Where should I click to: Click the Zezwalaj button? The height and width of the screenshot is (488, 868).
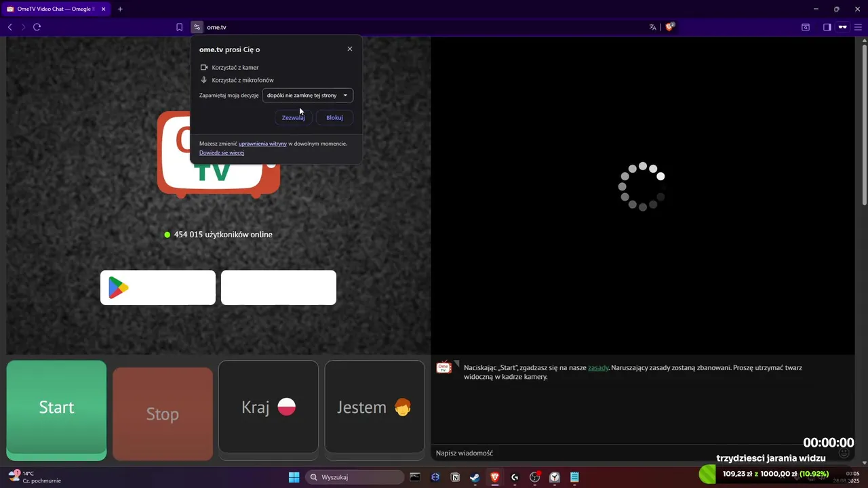point(294,117)
